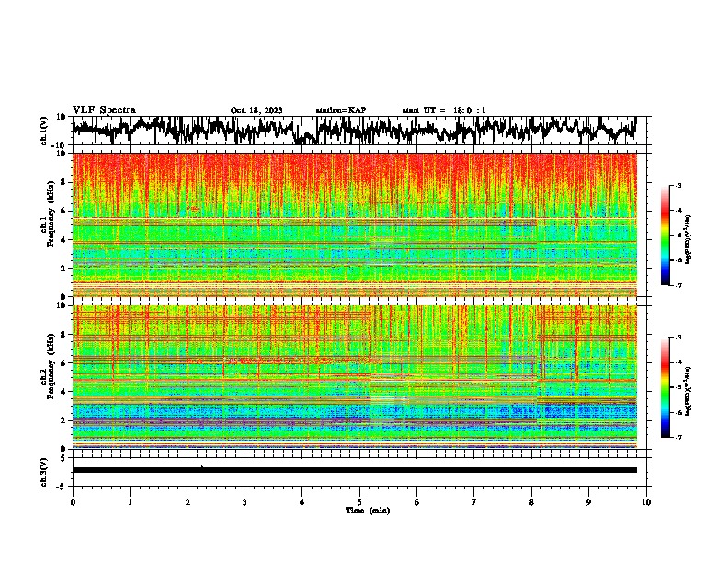Click time axis tick label "10"
This screenshot has width=728, height=563.
(646, 502)
